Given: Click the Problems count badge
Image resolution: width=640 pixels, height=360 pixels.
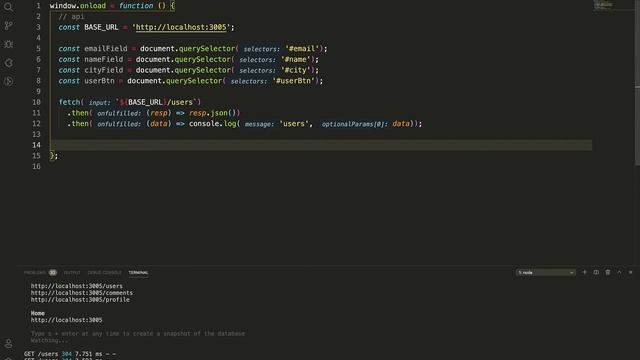Looking at the screenshot, I should [x=53, y=272].
